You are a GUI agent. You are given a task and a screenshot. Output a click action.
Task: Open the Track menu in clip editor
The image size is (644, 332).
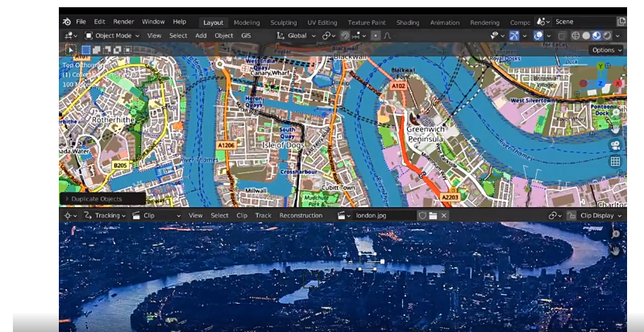click(x=264, y=215)
